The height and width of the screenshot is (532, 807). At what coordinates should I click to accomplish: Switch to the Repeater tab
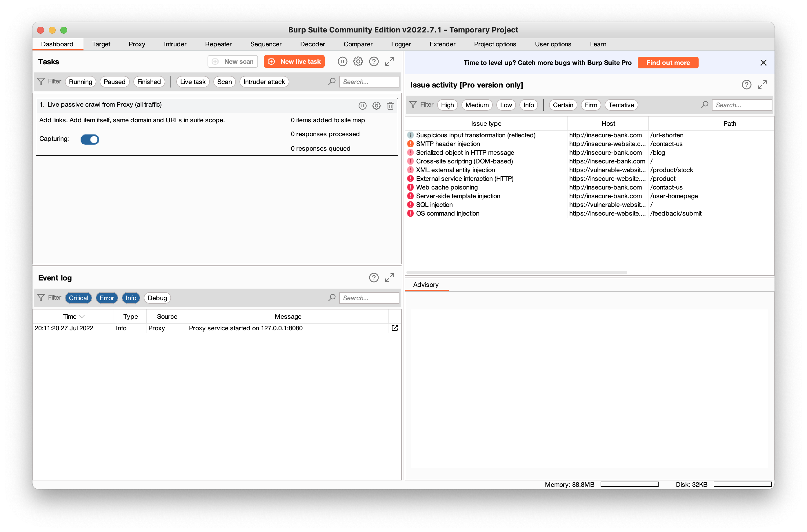218,44
